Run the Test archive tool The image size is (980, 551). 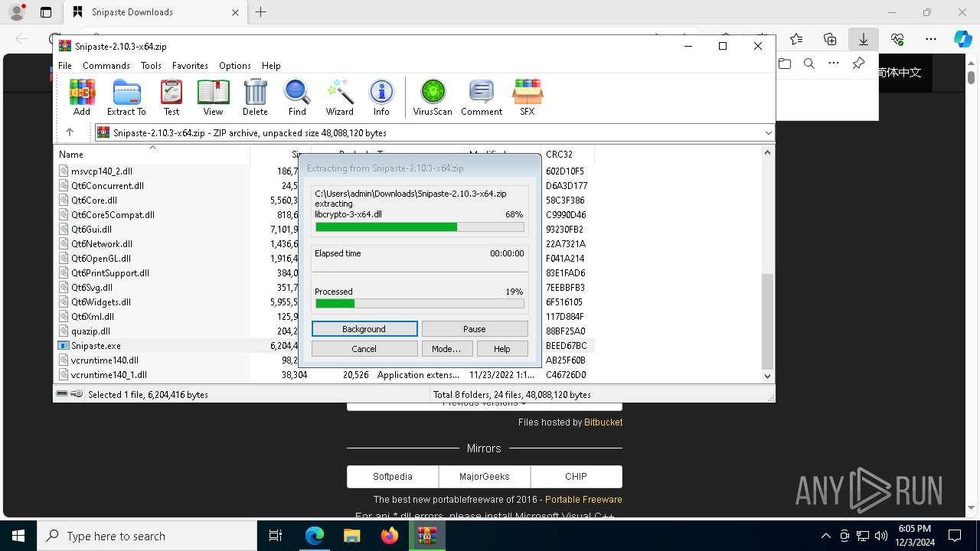171,97
